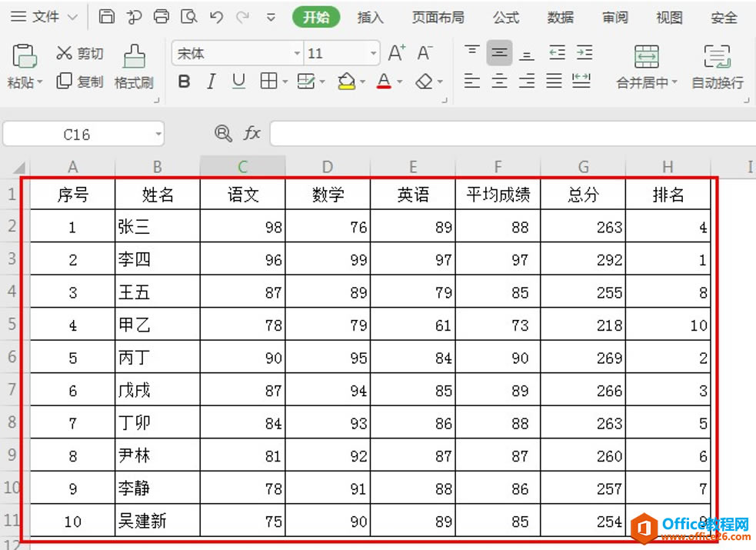
Task: Expand Merge and Center dropdown arrow
Action: point(674,82)
